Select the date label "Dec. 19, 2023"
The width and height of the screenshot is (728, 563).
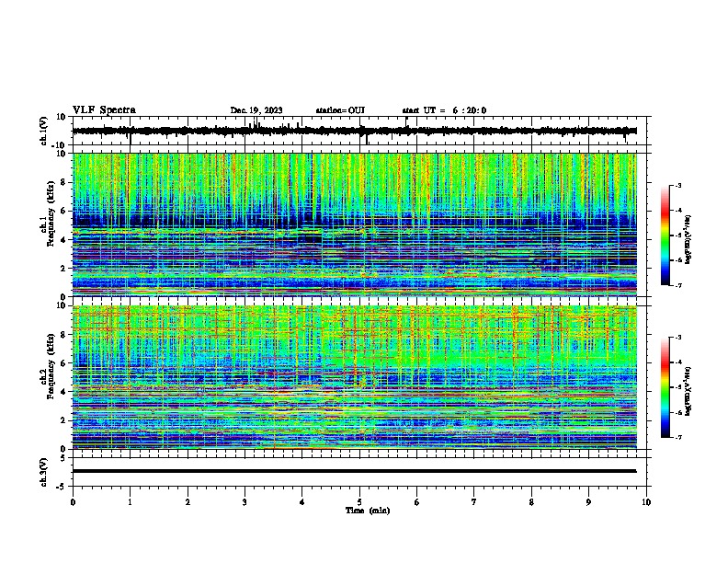tap(256, 110)
